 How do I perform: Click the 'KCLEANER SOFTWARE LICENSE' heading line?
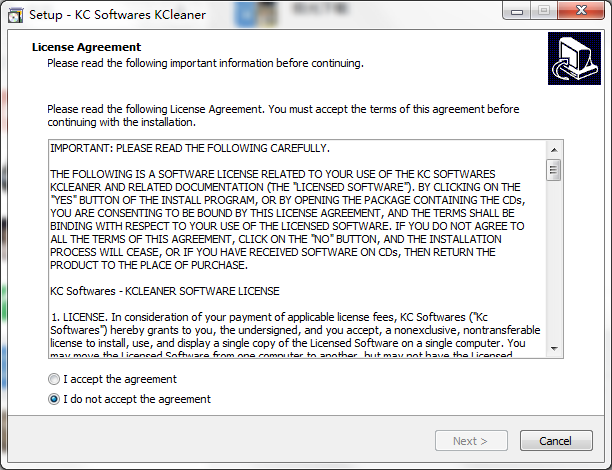165,291
